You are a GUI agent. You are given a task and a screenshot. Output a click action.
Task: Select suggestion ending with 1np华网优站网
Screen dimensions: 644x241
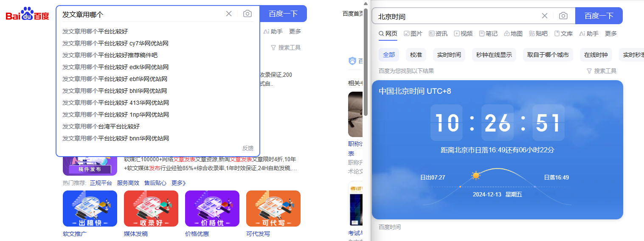pos(116,115)
